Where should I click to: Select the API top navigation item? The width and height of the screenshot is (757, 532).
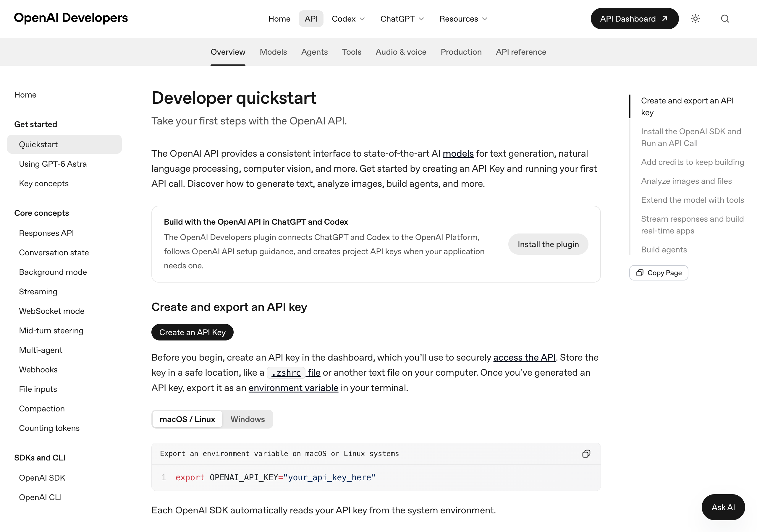coord(311,19)
